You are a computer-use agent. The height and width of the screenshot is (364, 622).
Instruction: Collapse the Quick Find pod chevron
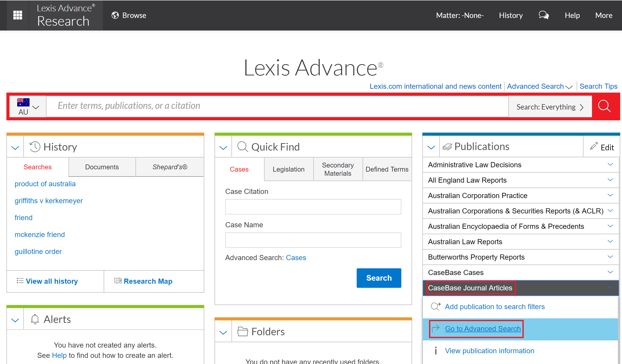tap(223, 148)
